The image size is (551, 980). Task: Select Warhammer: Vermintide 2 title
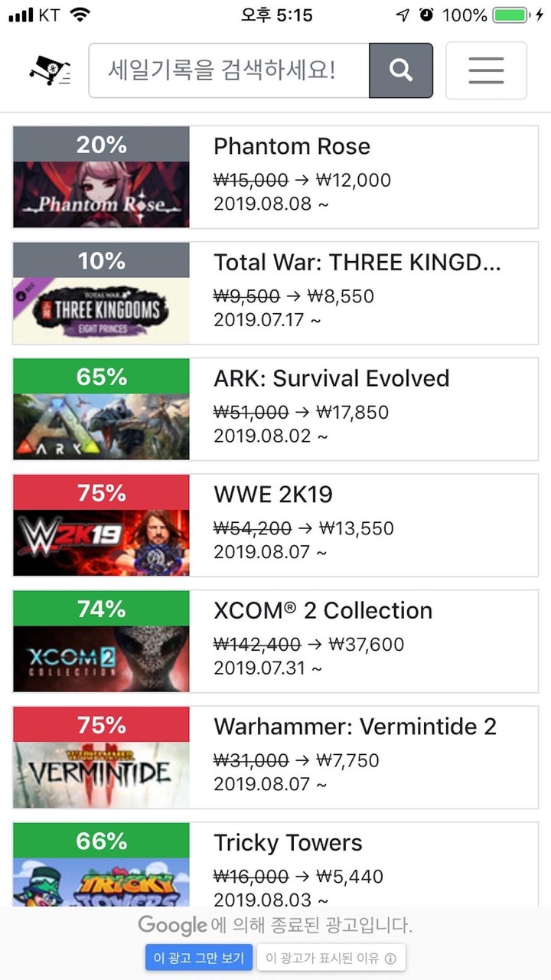(355, 727)
